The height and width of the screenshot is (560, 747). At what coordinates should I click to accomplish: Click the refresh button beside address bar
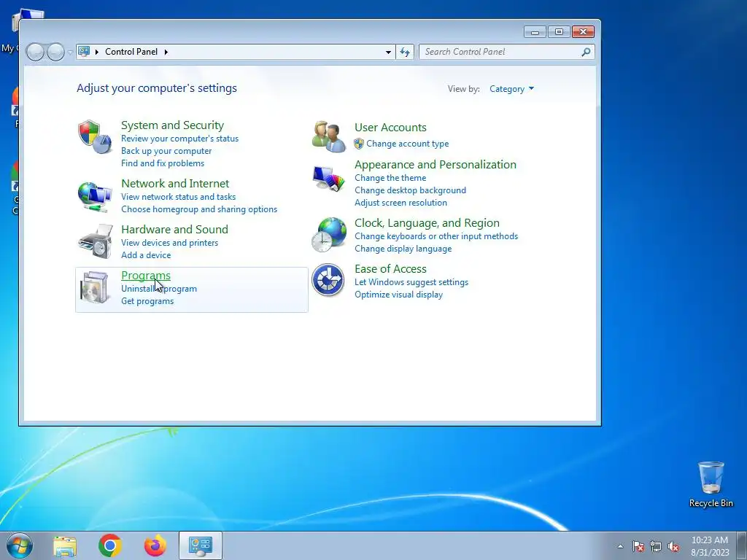(405, 52)
